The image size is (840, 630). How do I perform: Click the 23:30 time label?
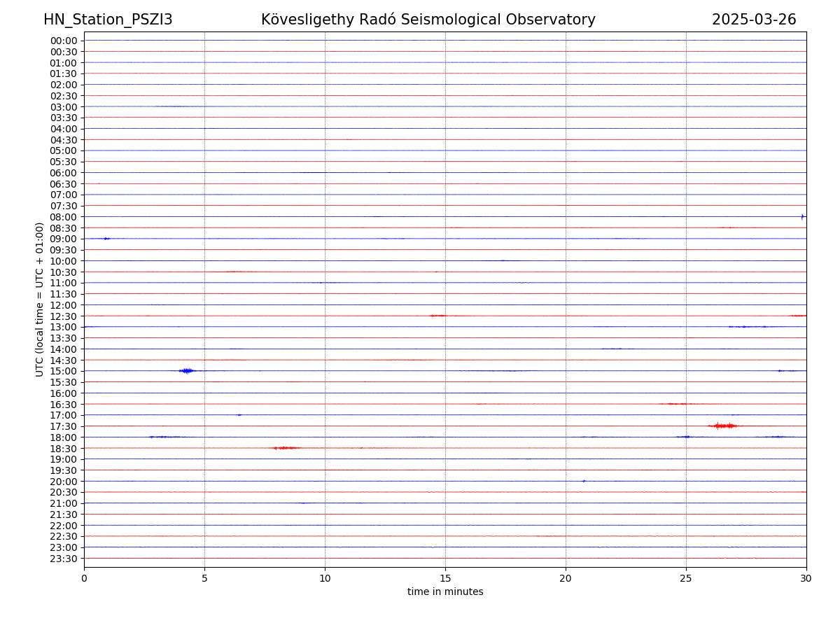click(x=64, y=559)
